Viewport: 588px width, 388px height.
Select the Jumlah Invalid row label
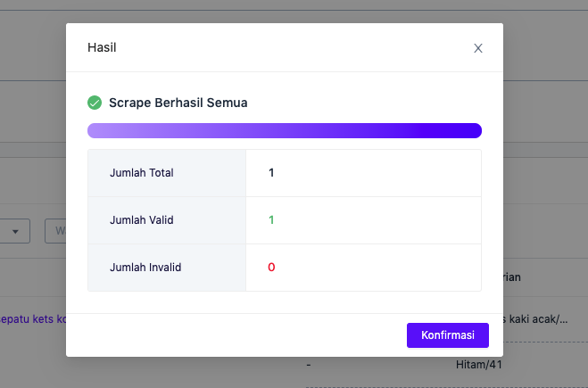coord(145,268)
